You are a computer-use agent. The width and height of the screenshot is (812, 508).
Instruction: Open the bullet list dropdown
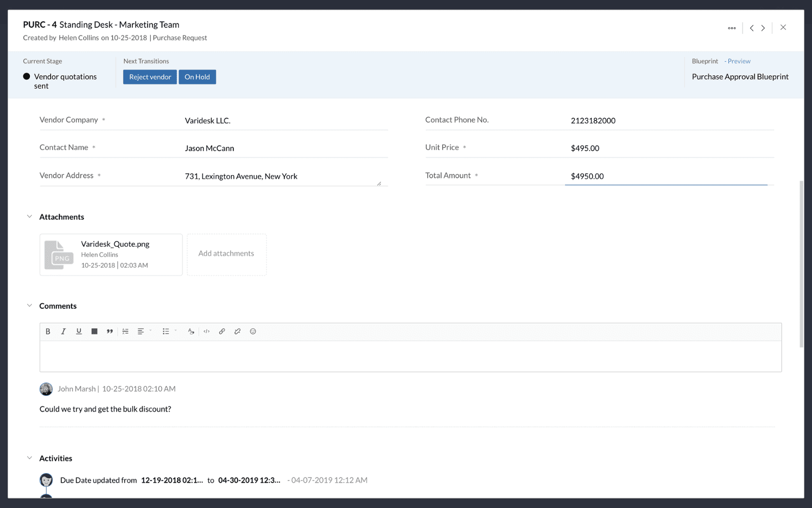tap(168, 331)
